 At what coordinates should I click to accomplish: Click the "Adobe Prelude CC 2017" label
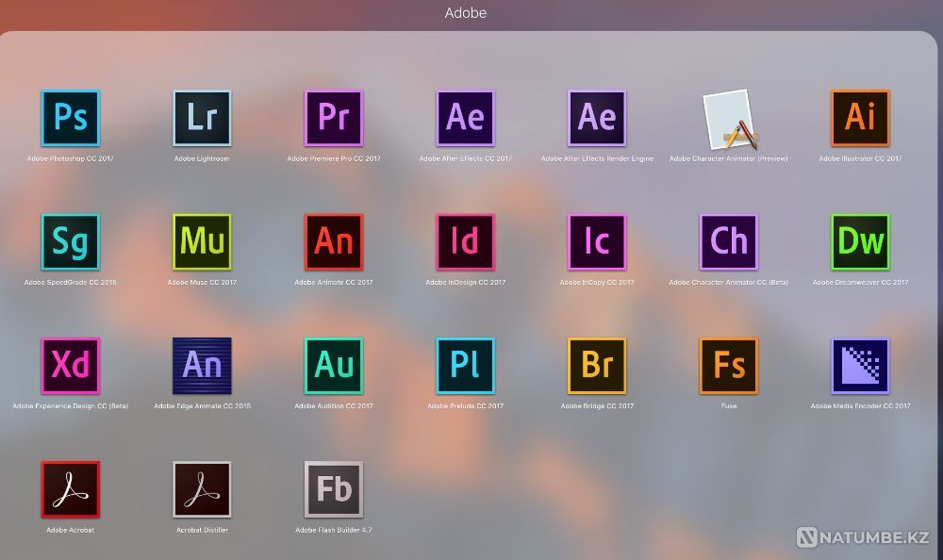pos(466,406)
